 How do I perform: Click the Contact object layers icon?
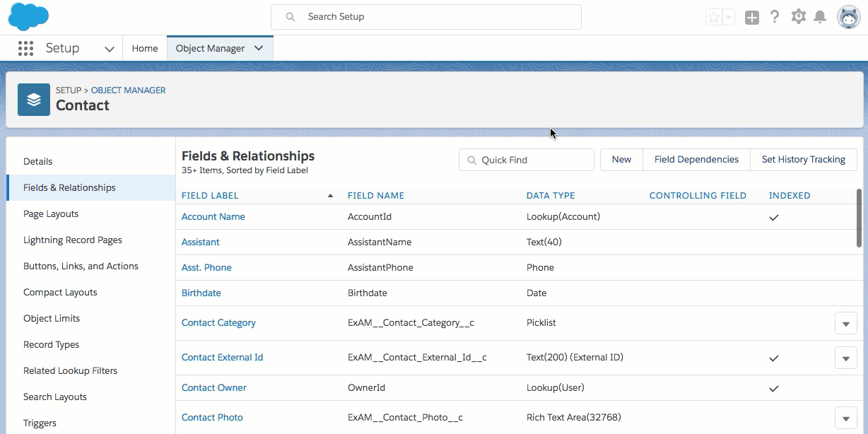coord(34,100)
